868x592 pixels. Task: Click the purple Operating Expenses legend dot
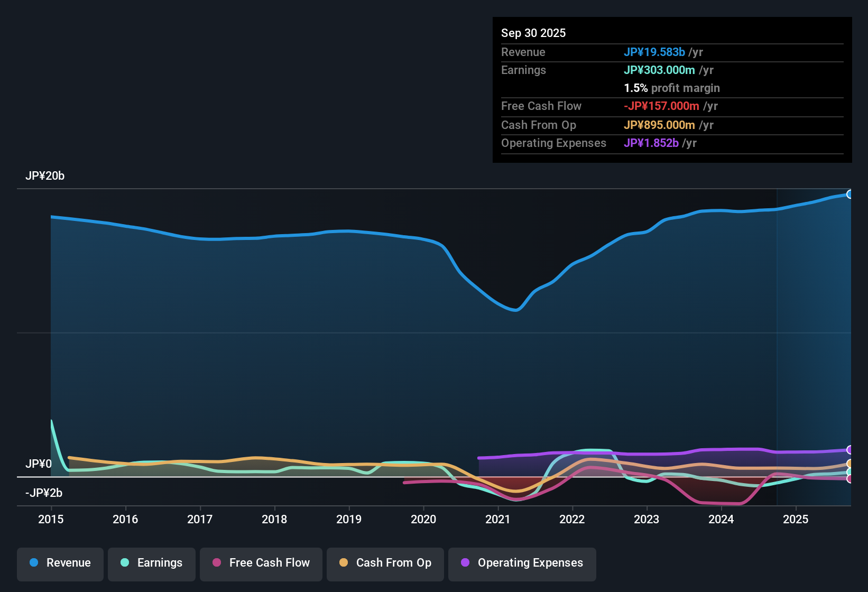[x=465, y=563]
